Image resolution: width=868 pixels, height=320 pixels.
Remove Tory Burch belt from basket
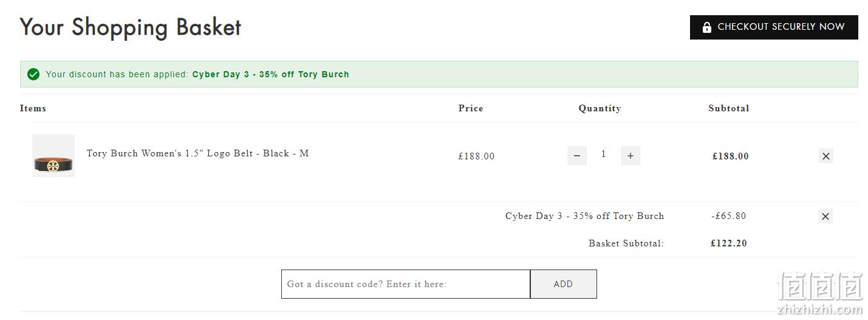825,156
